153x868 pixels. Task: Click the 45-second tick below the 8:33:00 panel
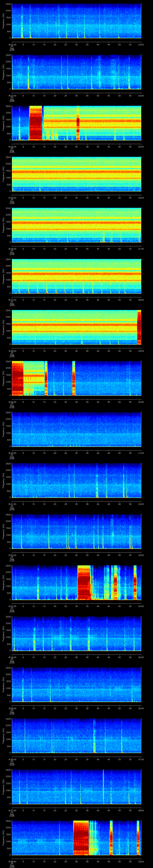109,606
